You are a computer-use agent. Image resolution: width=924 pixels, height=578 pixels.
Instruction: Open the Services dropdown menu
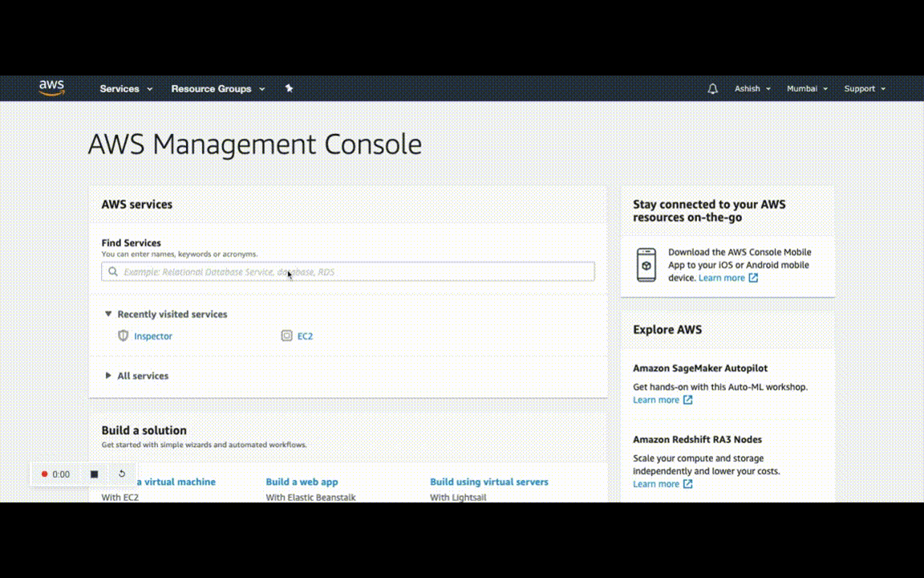coord(126,88)
